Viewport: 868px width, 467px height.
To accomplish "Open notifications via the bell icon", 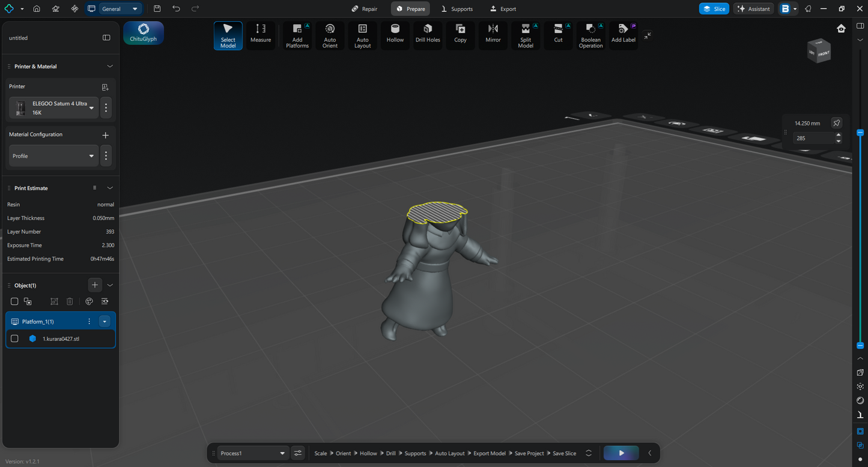I will [808, 9].
